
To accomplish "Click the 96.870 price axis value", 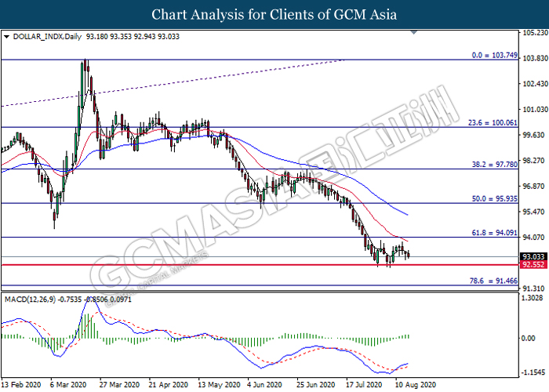I will click(535, 186).
